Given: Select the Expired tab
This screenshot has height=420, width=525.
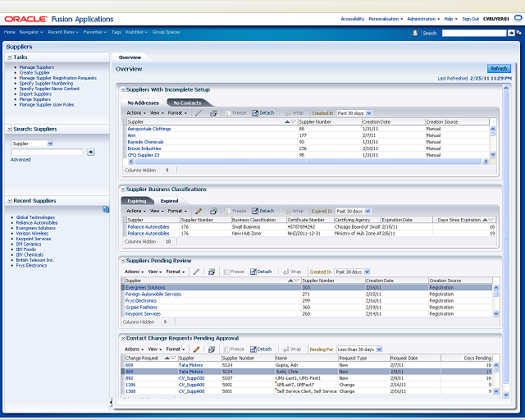Looking at the screenshot, I should pyautogui.click(x=170, y=201).
